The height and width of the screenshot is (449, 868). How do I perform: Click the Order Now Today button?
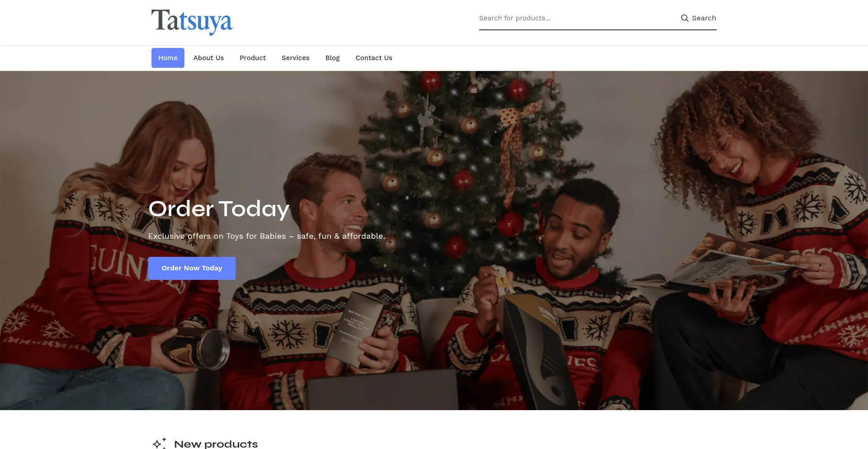pos(192,268)
